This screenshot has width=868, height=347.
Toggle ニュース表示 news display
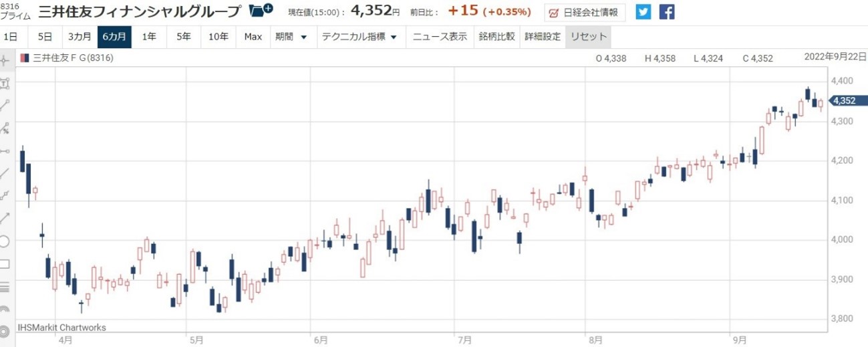[440, 37]
